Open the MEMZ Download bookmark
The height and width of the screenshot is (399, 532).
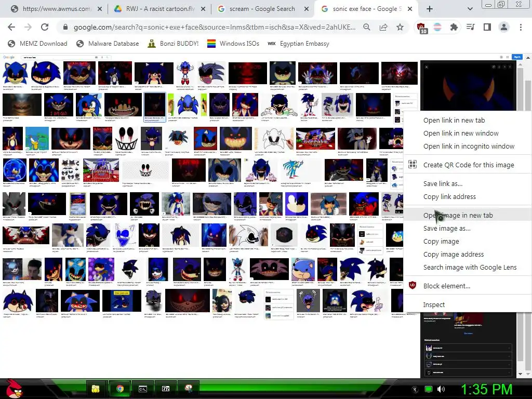point(38,44)
